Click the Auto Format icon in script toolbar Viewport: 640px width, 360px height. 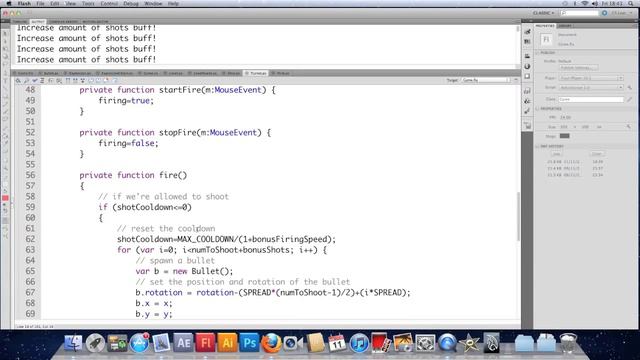pos(42,81)
